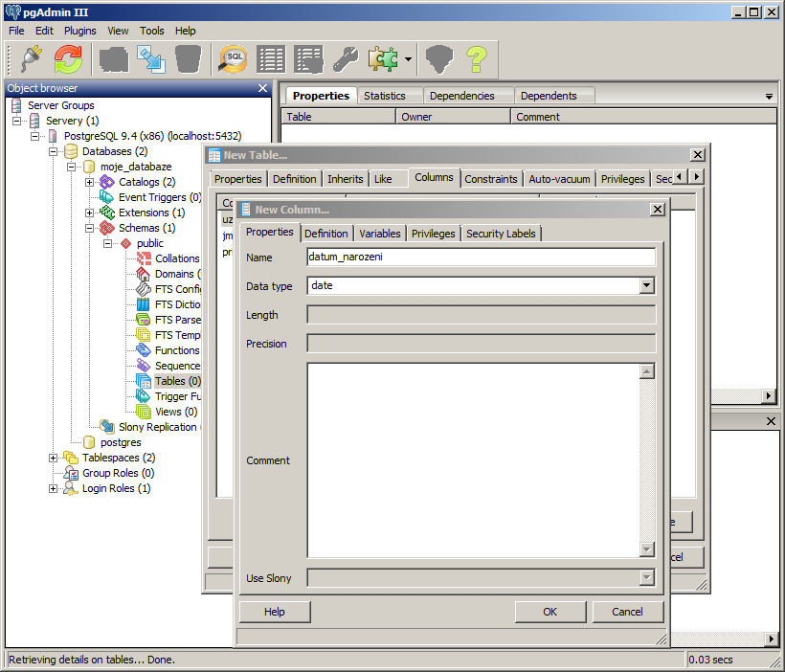Screen dimensions: 785x672
Task: Open the SQL query tool
Action: [x=234, y=59]
